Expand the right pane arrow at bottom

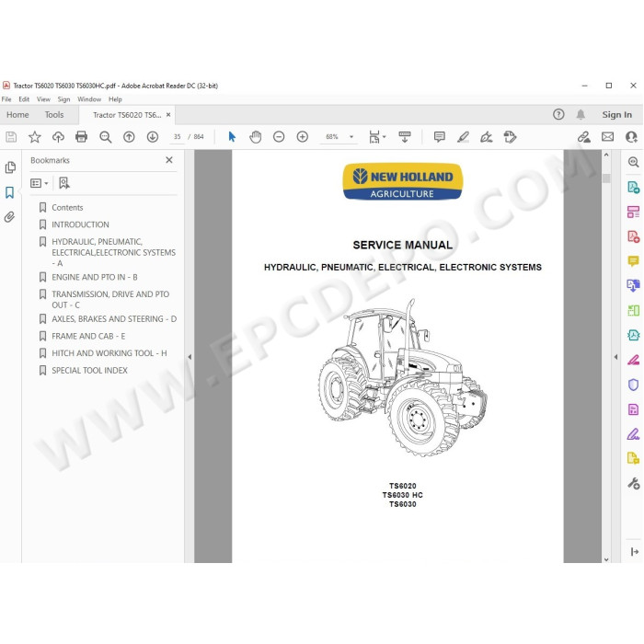click(634, 552)
